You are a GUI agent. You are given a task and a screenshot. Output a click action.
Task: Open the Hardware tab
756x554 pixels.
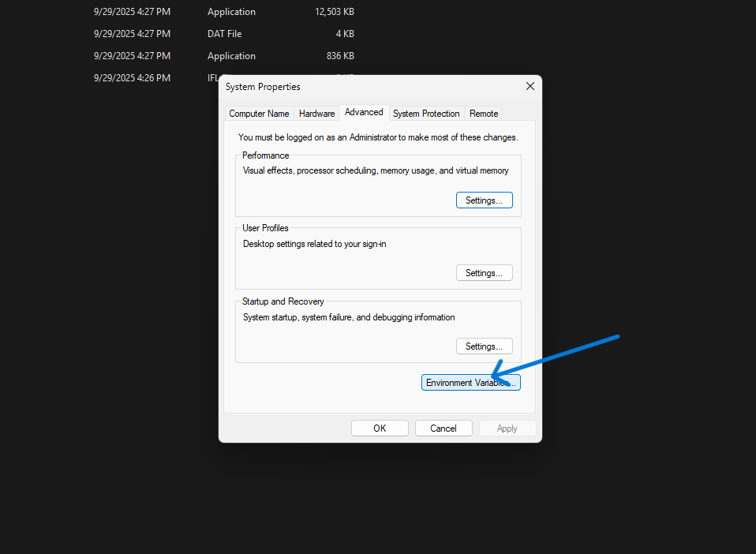[x=316, y=114]
